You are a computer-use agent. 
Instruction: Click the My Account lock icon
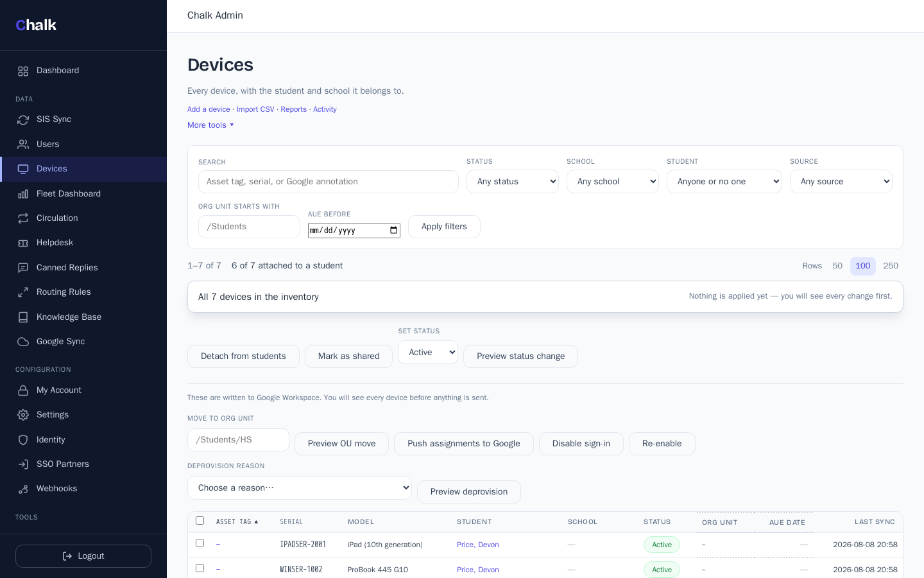23,390
